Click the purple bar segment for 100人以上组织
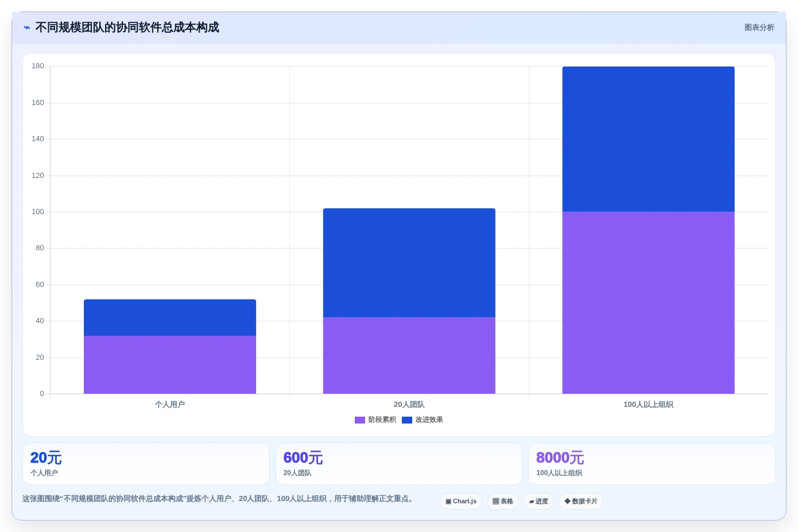 (x=648, y=302)
